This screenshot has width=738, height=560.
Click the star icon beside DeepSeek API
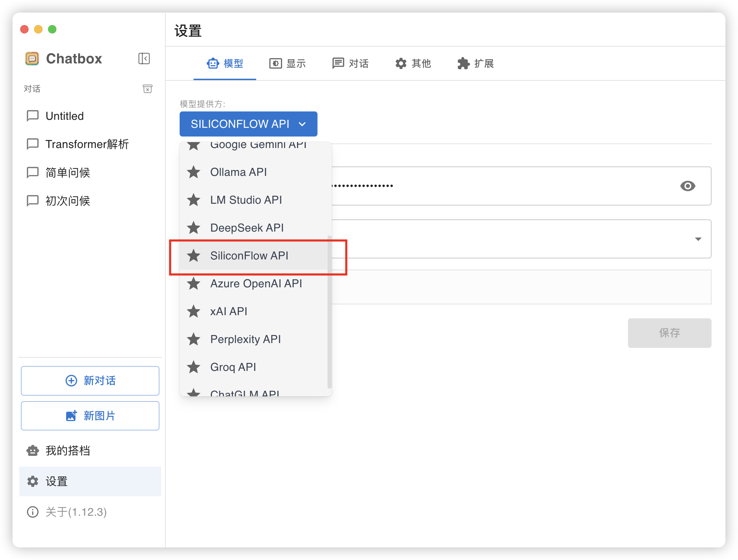click(x=194, y=228)
